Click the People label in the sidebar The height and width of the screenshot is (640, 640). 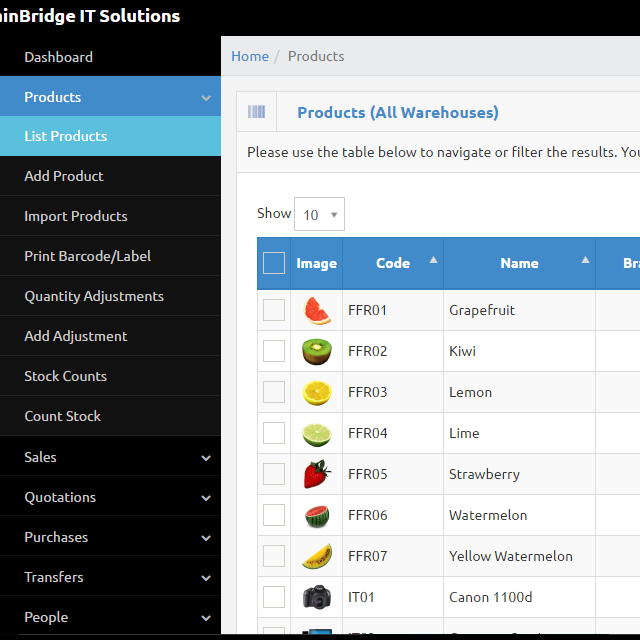tap(46, 617)
